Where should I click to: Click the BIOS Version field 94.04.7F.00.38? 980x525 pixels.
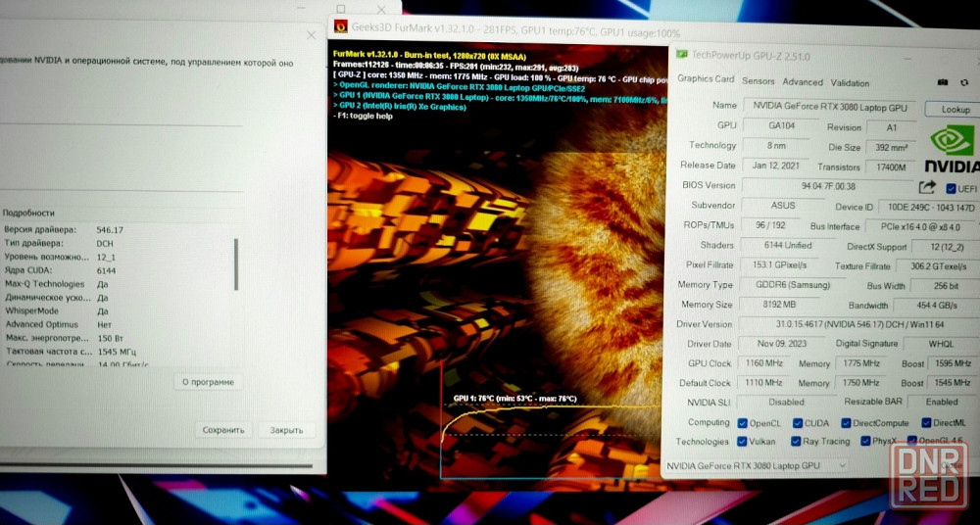click(828, 186)
